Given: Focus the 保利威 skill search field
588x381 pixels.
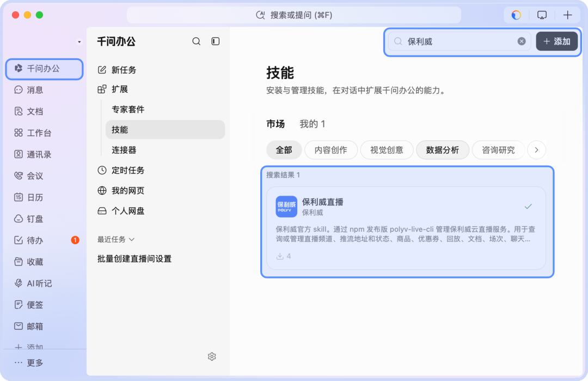Looking at the screenshot, I should click(x=460, y=41).
